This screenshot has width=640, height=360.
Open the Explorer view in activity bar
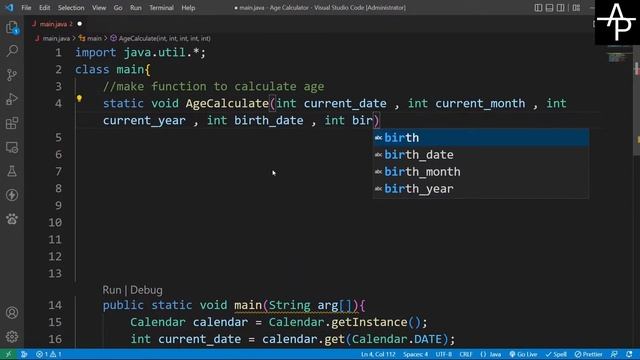tap(12, 27)
